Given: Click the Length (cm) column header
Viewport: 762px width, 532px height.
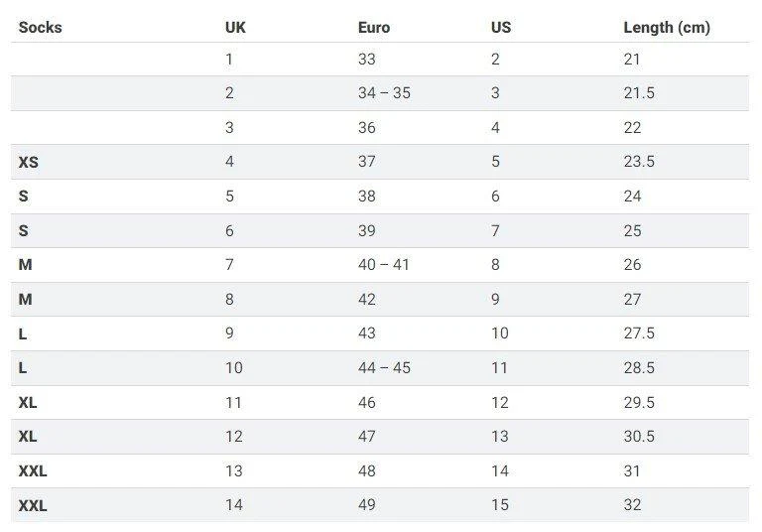Looking at the screenshot, I should [666, 27].
